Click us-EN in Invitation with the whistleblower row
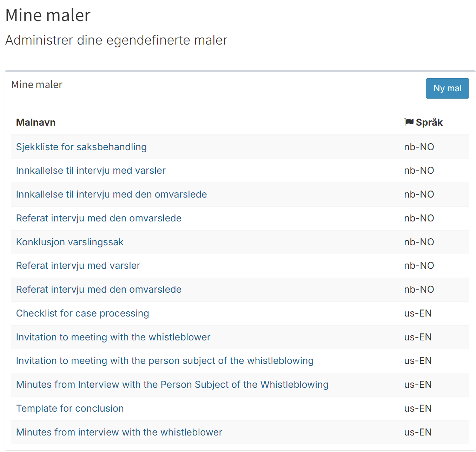Screen dimensions: 476x452 point(418,337)
